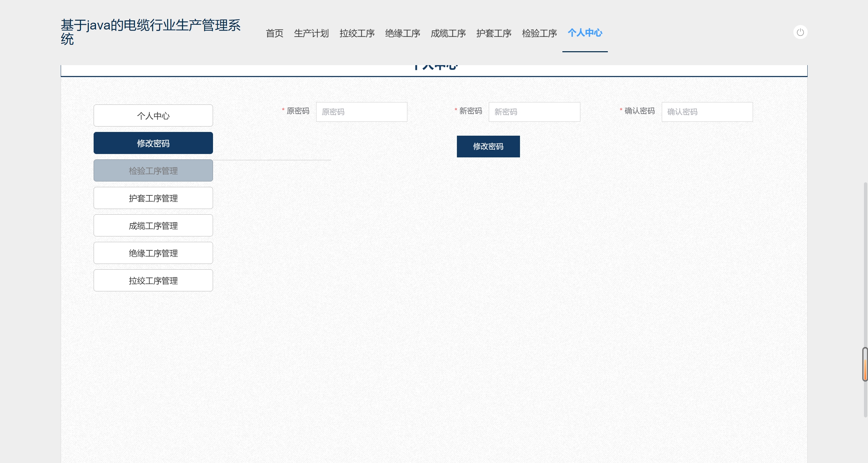The image size is (868, 463).
Task: Focus the 原密码 input field
Action: [362, 112]
